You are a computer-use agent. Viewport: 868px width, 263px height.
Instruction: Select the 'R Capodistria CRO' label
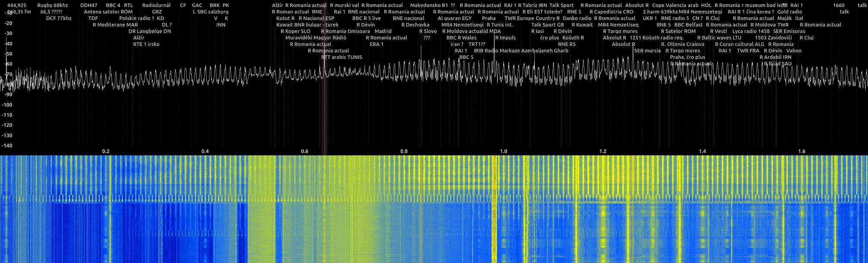(611, 12)
